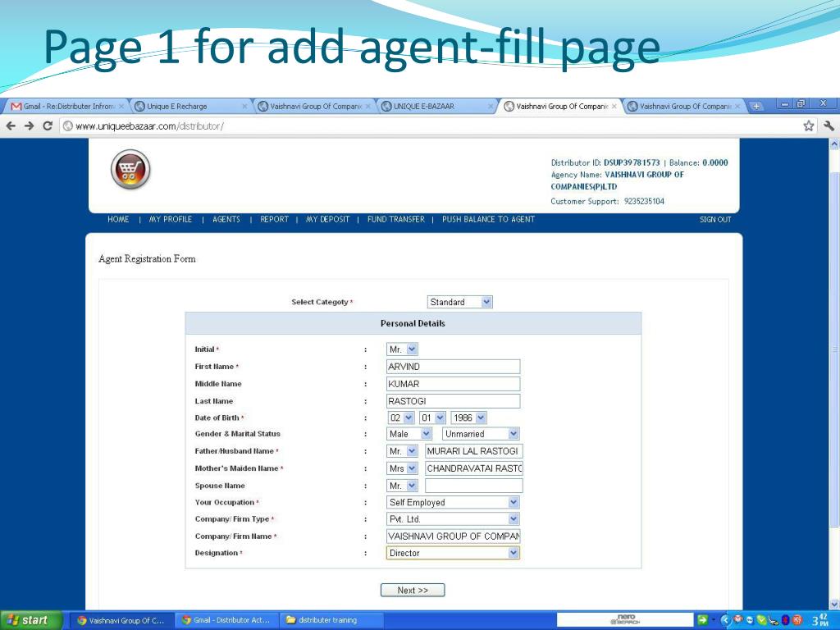840x630 pixels.
Task: Open the Designation dropdown showing Director
Action: (x=453, y=553)
